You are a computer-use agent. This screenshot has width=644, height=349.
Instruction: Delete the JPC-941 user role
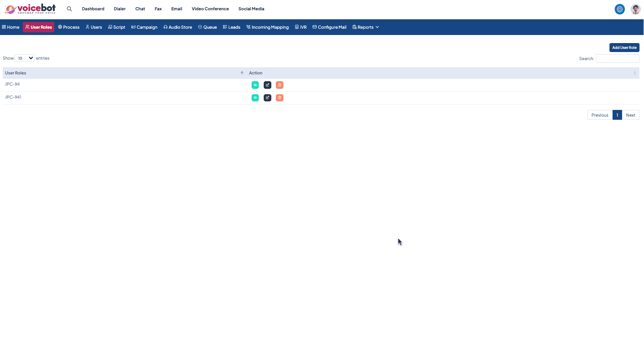[279, 98]
